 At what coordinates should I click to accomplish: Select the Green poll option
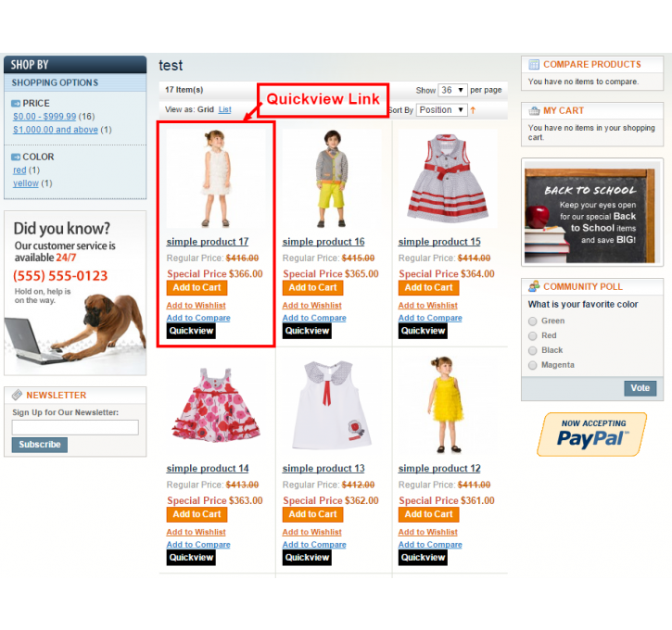(533, 321)
